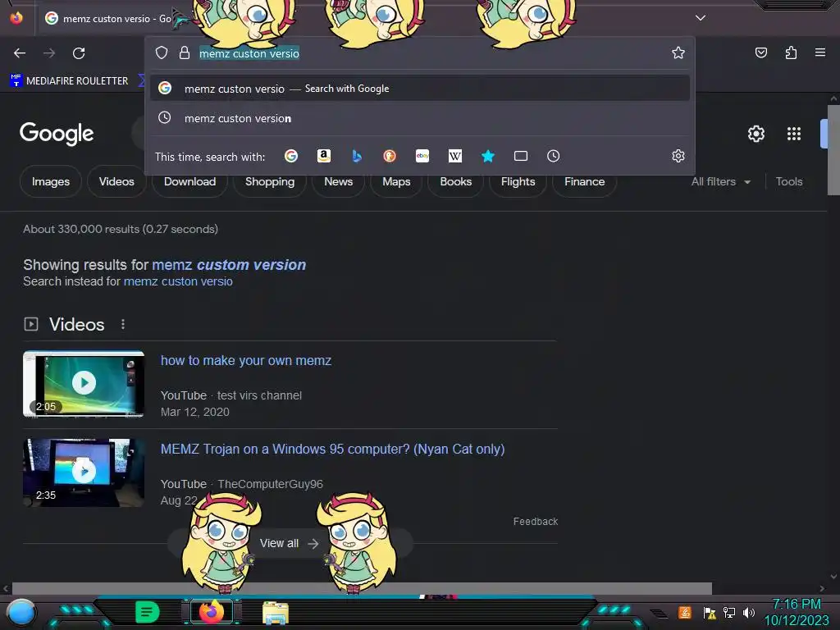Image resolution: width=840 pixels, height=630 pixels.
Task: Open the Google apps grid
Action: 794,134
